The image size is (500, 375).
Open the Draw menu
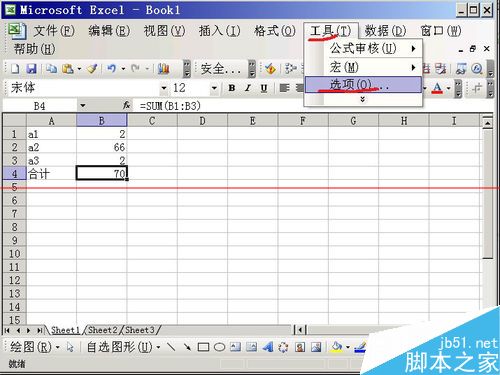pos(35,347)
